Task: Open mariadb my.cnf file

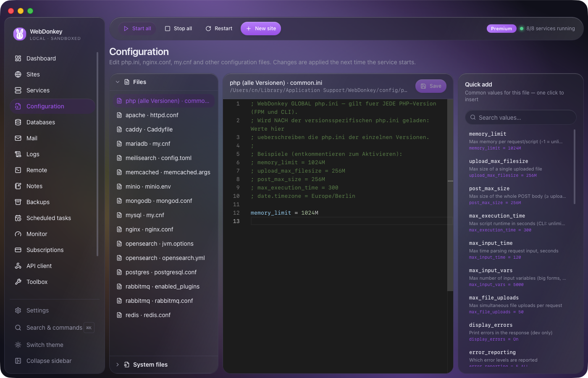Action: tap(164, 144)
